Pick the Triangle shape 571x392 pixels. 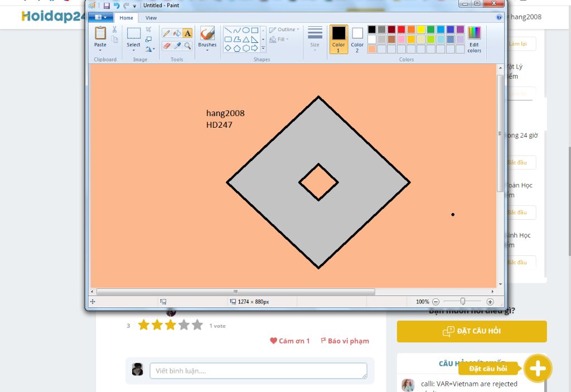pos(246,40)
